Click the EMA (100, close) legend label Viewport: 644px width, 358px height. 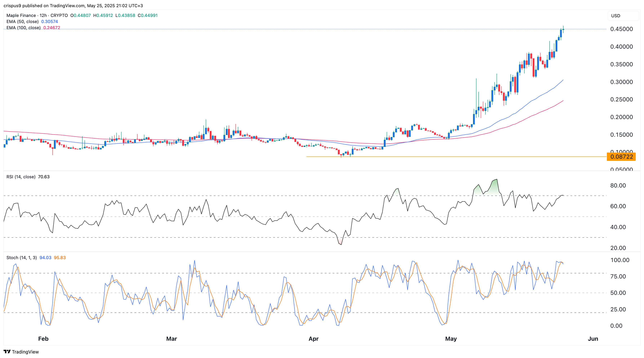tap(23, 28)
